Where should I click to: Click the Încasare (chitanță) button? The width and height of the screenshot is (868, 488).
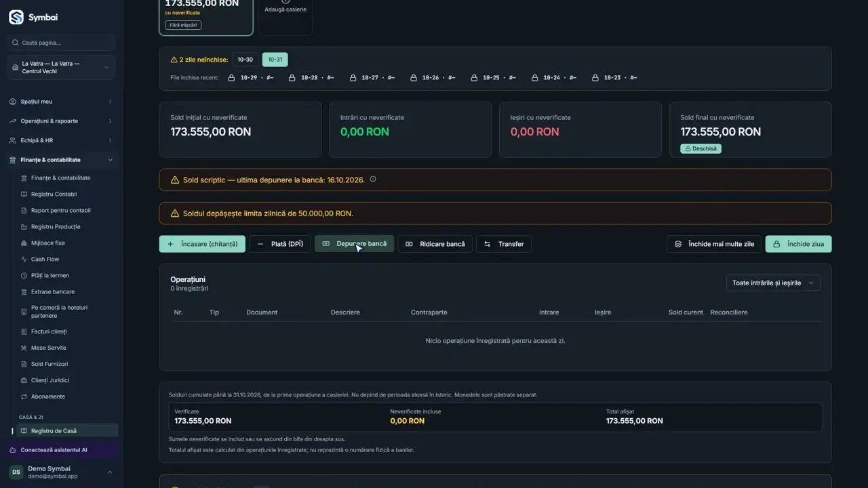202,244
